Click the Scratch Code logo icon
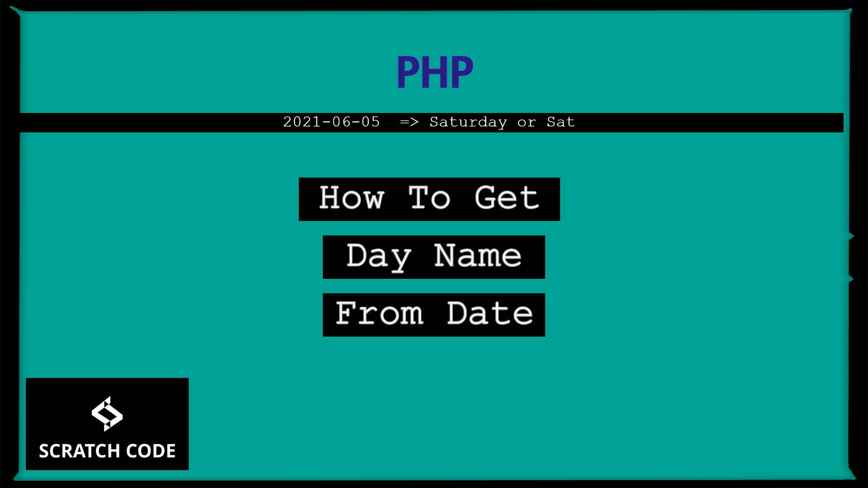Viewport: 868px width, 488px height. tap(107, 414)
